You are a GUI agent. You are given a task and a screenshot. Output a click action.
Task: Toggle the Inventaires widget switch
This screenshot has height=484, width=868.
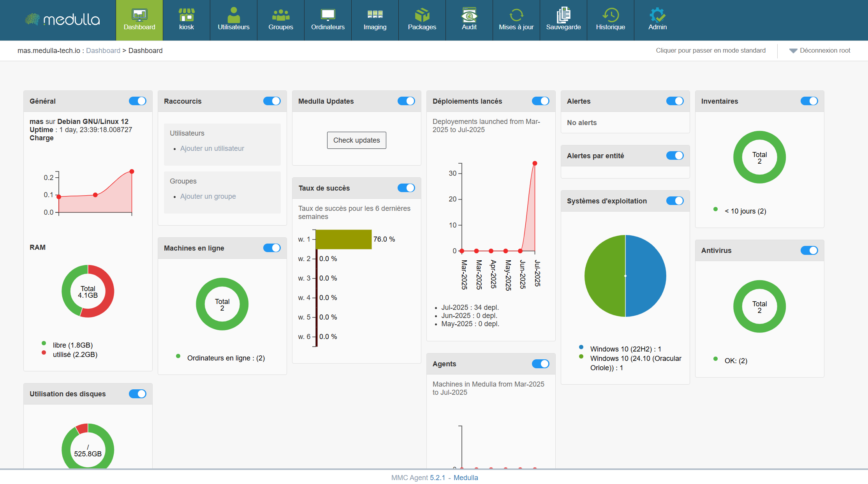coord(809,101)
